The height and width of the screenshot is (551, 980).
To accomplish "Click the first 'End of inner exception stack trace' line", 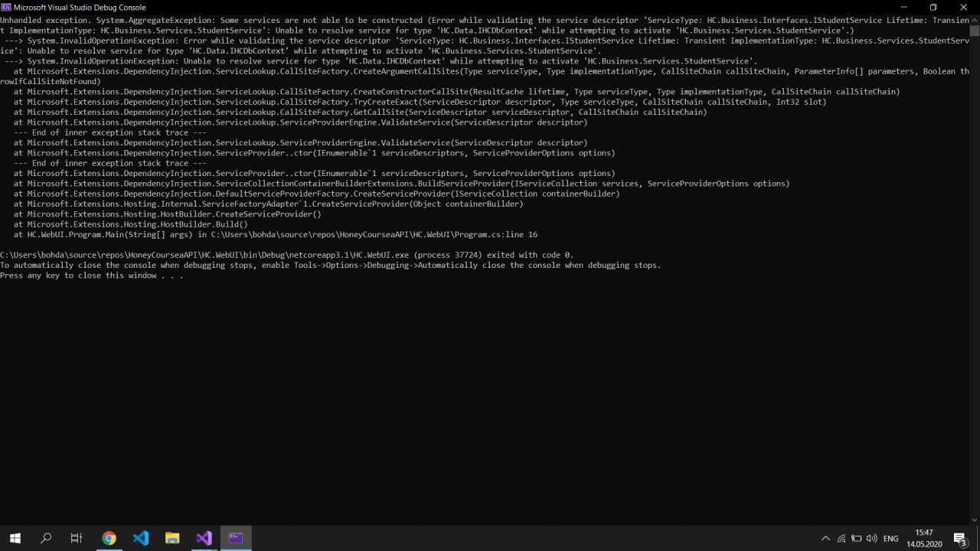I will 110,132.
